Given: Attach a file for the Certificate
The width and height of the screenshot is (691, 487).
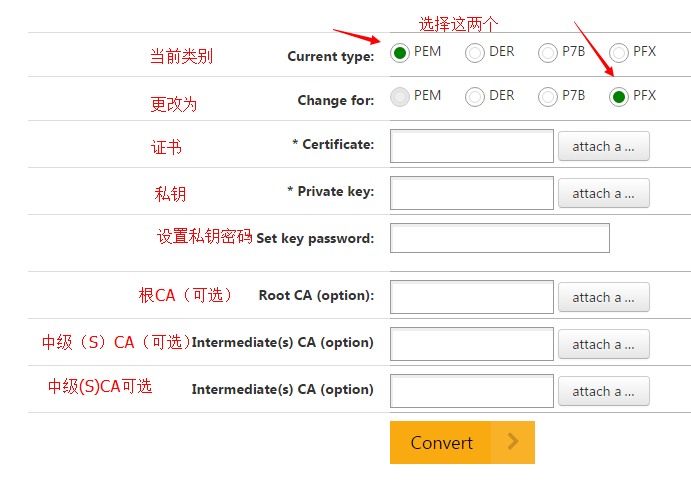Looking at the screenshot, I should point(603,146).
